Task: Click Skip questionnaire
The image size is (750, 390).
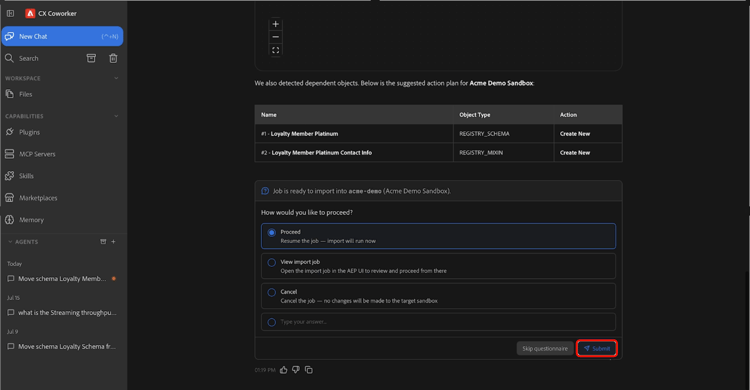Action: tap(545, 348)
